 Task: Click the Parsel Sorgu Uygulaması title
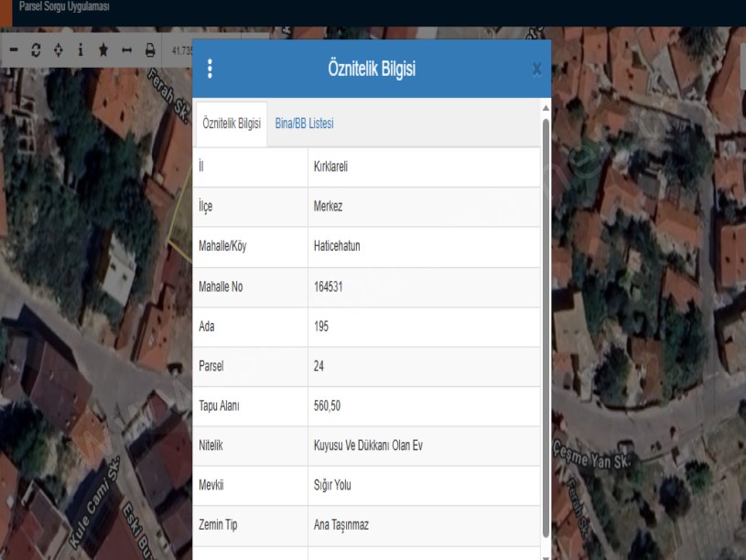coord(63,6)
